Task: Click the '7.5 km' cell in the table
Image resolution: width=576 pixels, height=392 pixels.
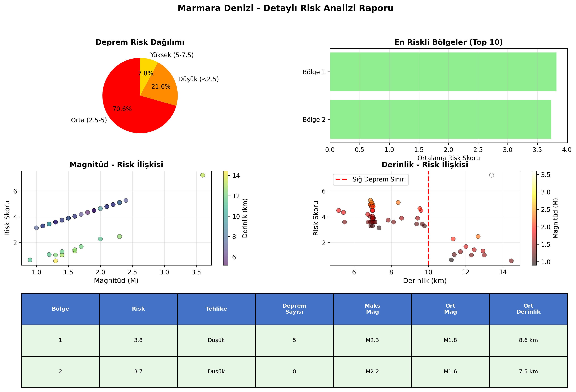Action: pos(528,372)
